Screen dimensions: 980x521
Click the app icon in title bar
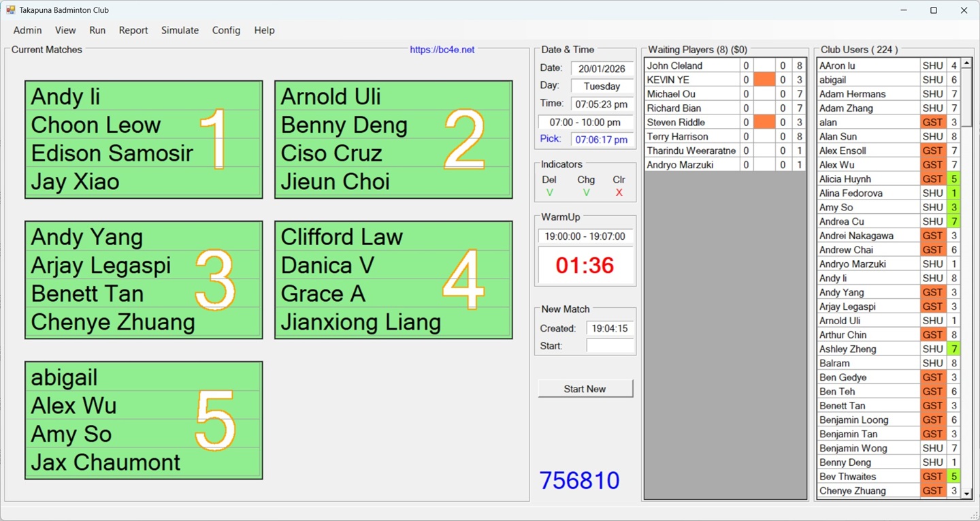10,10
